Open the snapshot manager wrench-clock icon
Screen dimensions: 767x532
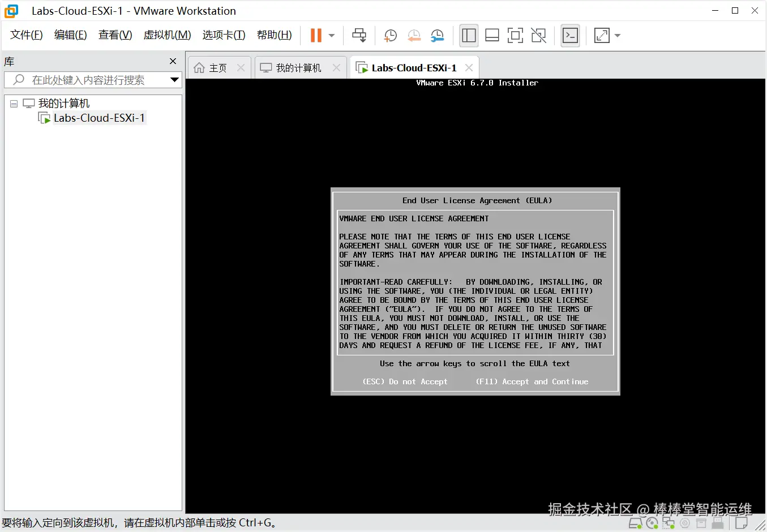437,36
